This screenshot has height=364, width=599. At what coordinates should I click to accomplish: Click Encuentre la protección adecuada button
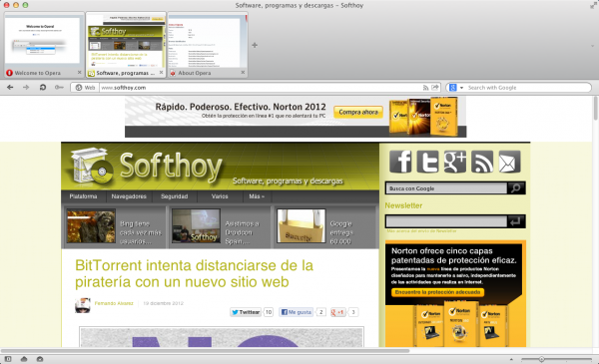coord(438,292)
